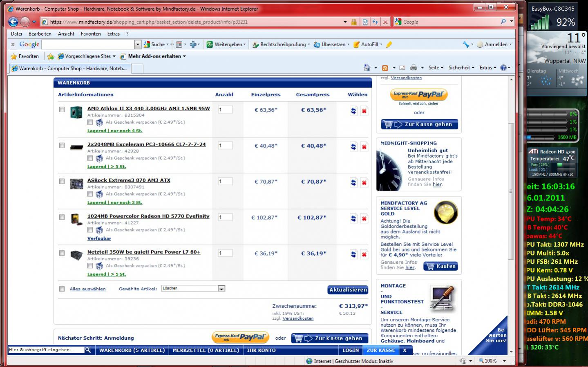The image size is (588, 367).
Task: Delete be quiet! Pure Power L7 from cart
Action: click(x=364, y=254)
